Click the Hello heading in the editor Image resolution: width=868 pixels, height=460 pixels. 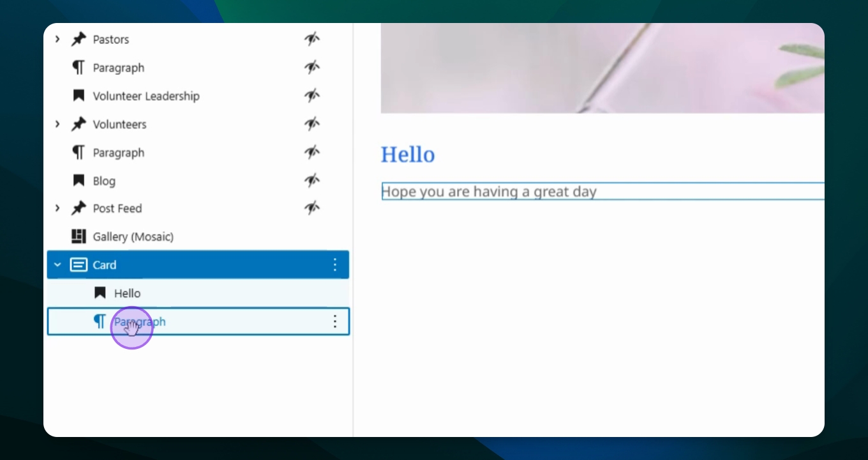tap(408, 155)
